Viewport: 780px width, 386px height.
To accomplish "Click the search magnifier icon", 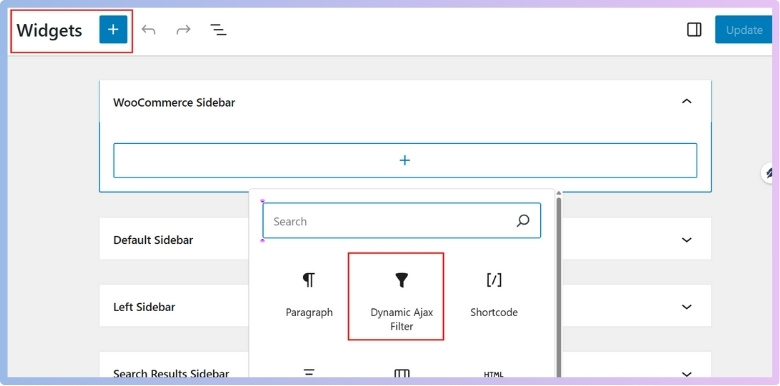I will coord(523,221).
